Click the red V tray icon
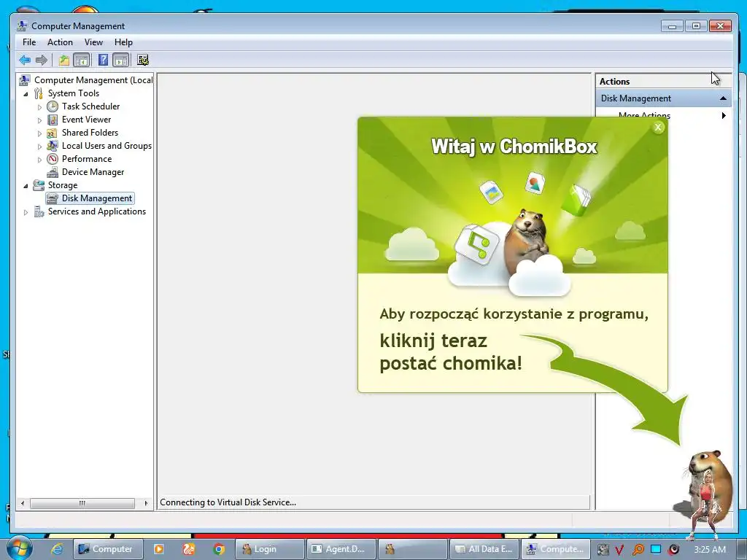 pos(619,550)
